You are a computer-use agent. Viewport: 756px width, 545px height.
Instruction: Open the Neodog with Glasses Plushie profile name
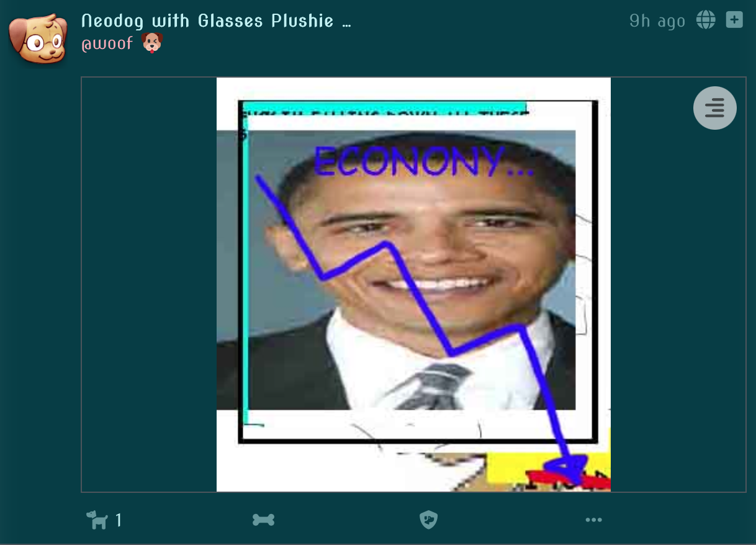click(x=216, y=20)
